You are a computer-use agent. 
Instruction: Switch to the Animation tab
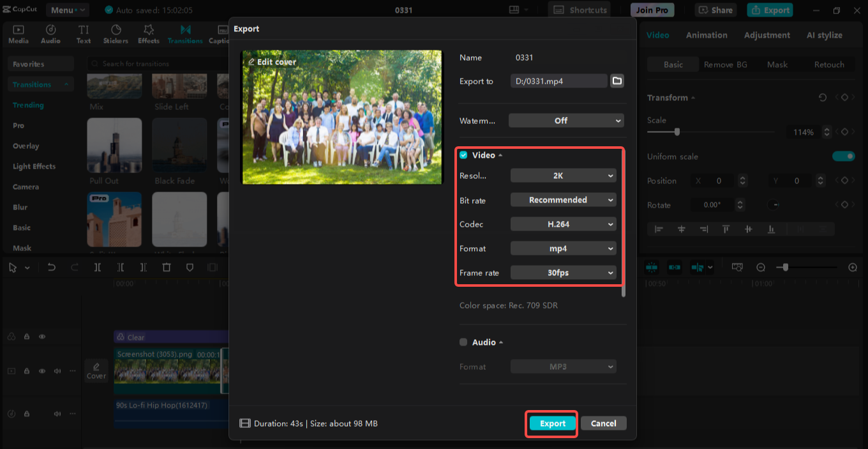click(706, 35)
